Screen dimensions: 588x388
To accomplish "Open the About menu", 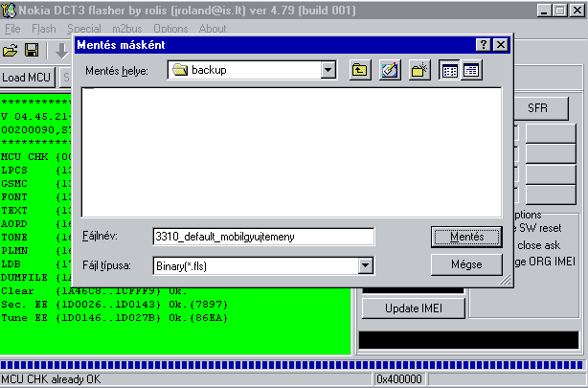I will [213, 29].
